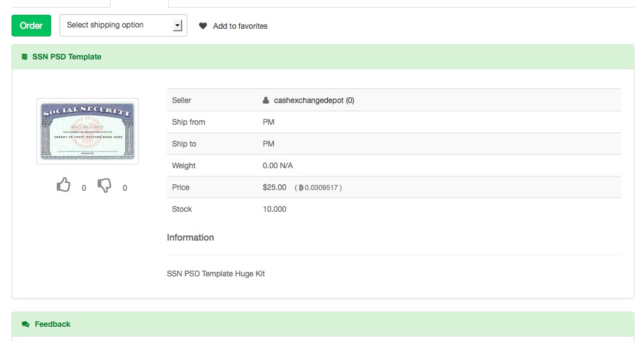This screenshot has height=341, width=644.
Task: Open seller cashexchangedepot profile
Action: click(314, 100)
